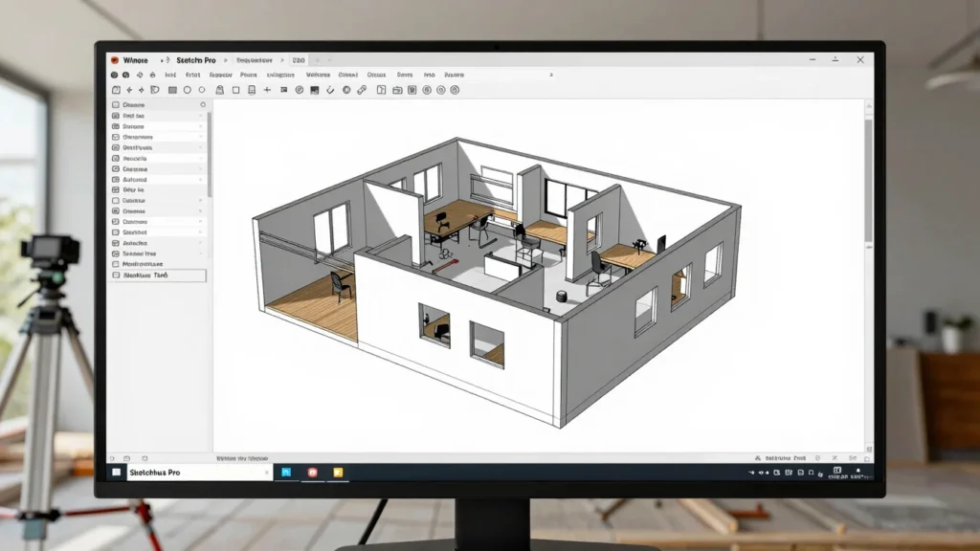Click the plus crosshair icon in toolbar

coord(267,90)
